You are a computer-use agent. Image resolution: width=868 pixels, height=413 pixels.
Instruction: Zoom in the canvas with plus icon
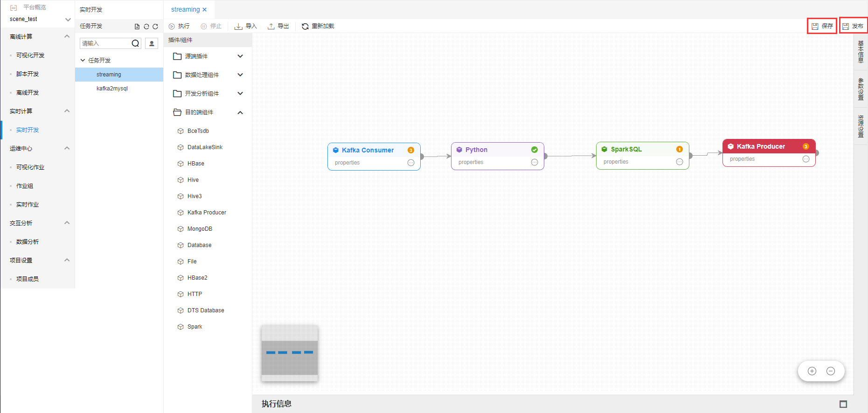point(812,371)
